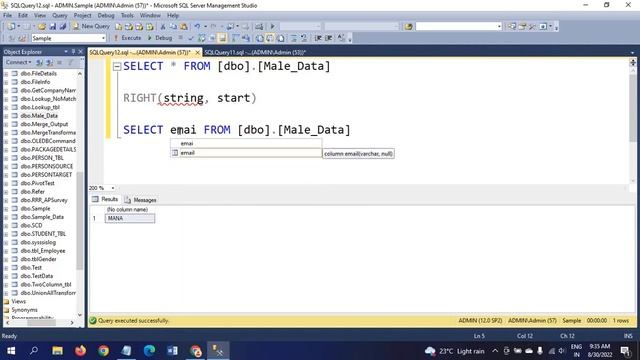Click the Debug button

[x=160, y=38]
